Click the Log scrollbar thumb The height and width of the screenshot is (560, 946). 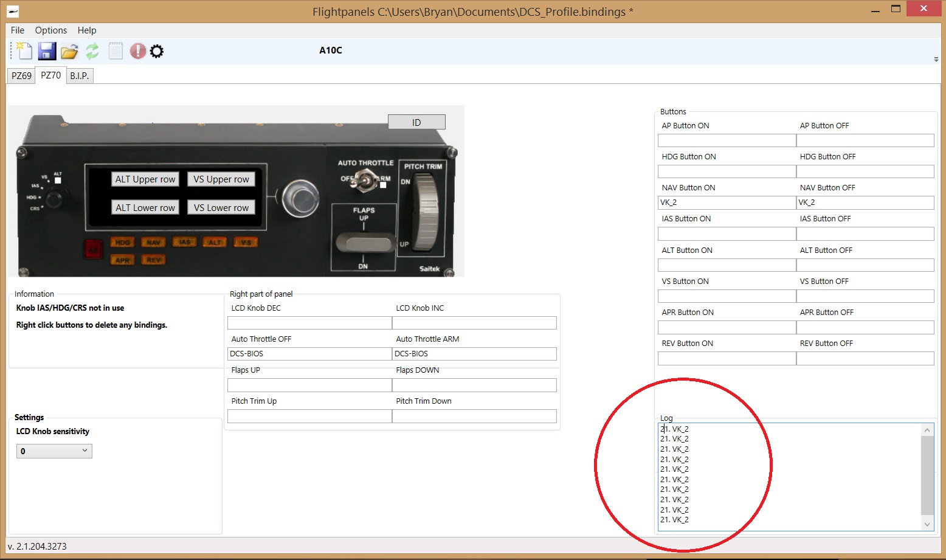[927, 475]
